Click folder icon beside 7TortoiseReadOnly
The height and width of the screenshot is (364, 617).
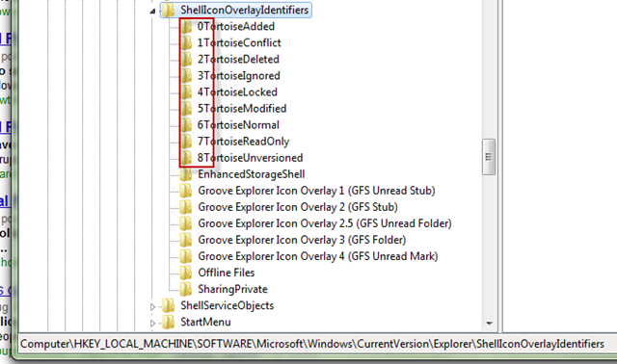(x=186, y=142)
